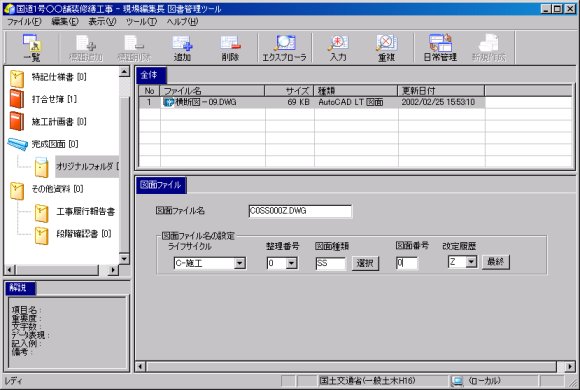The width and height of the screenshot is (580, 390).
Task: Sort by the サイズ column header
Action: click(289, 91)
